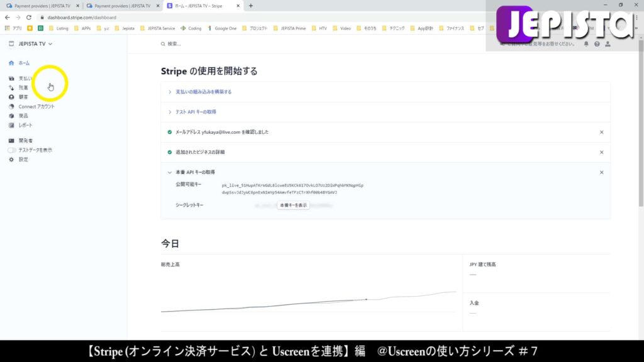This screenshot has height=362, width=644.
Task: Open the Jepista bookmark folder
Action: coord(125,28)
